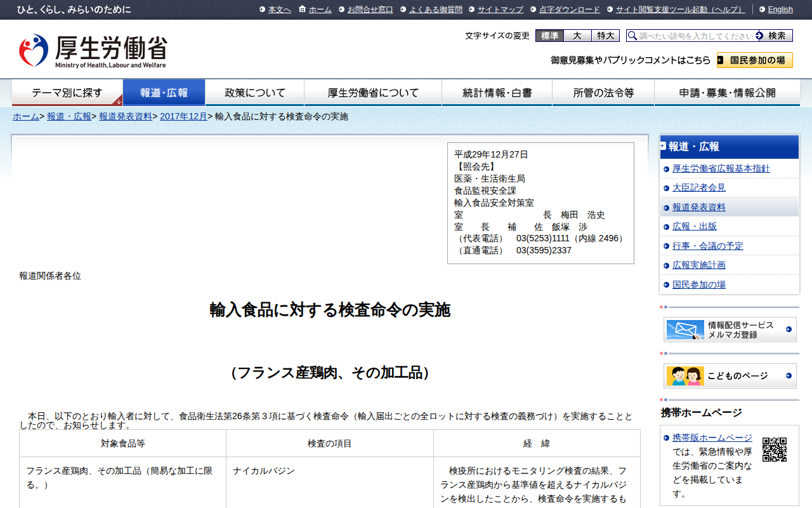Open 申請・募集・情報公開 navigation tab
The height and width of the screenshot is (508, 812).
click(x=727, y=93)
